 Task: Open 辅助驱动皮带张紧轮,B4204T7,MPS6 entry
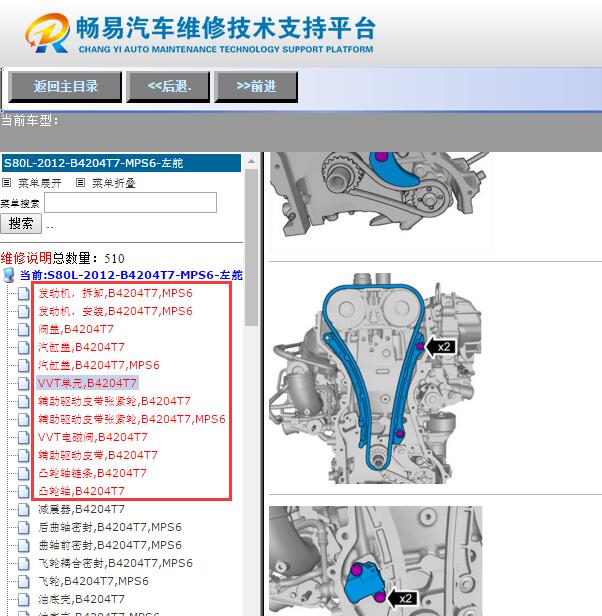pyautogui.click(x=132, y=419)
